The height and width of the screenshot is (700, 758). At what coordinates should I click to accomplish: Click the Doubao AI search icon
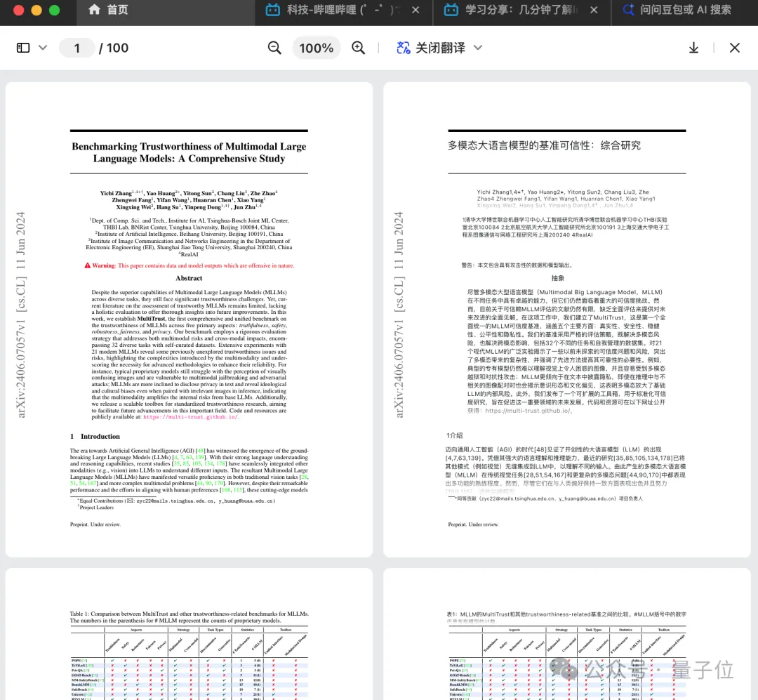pyautogui.click(x=627, y=10)
